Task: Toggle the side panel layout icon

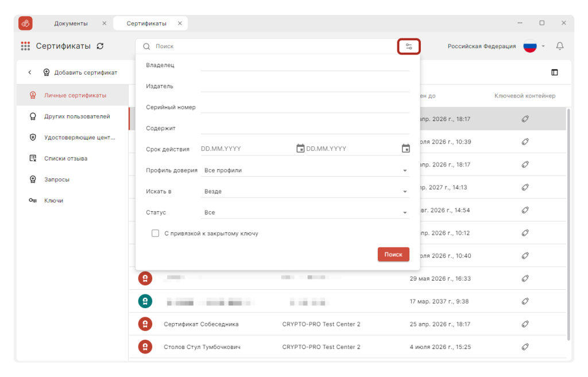Action: pos(555,72)
